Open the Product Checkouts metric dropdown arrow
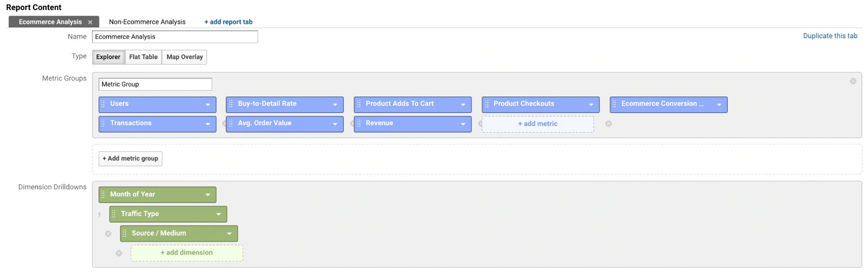 coord(591,105)
